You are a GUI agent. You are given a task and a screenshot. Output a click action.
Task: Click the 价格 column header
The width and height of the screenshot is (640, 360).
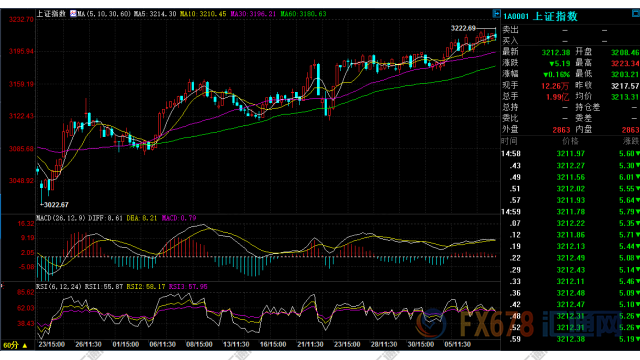pyautogui.click(x=570, y=141)
